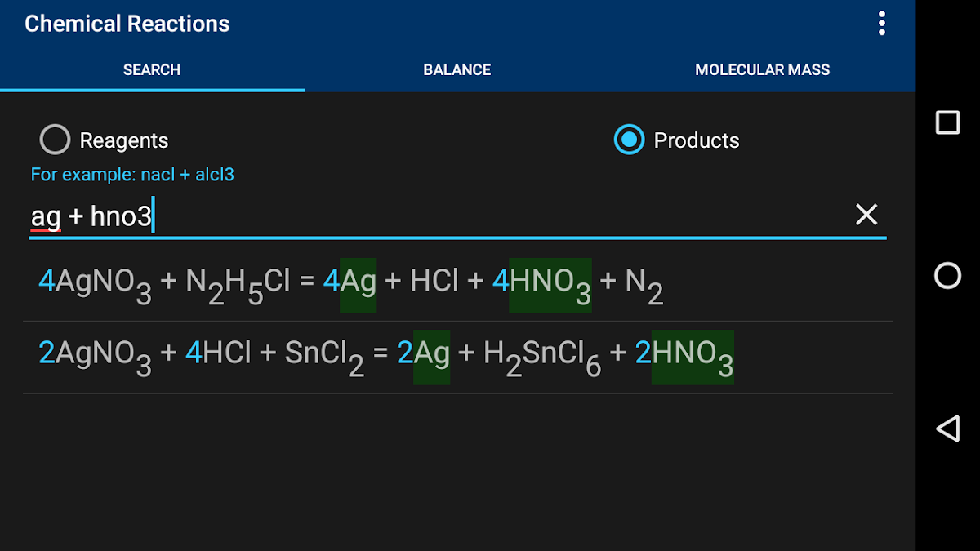Tap the Android home circle button
This screenshot has height=551, width=980.
pyautogui.click(x=947, y=276)
